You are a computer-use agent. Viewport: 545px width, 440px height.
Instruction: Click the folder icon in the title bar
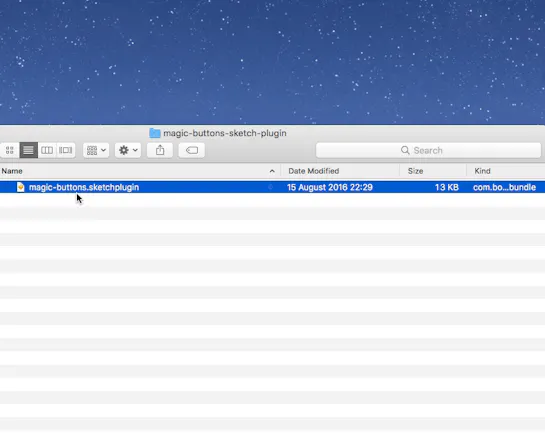coord(155,133)
